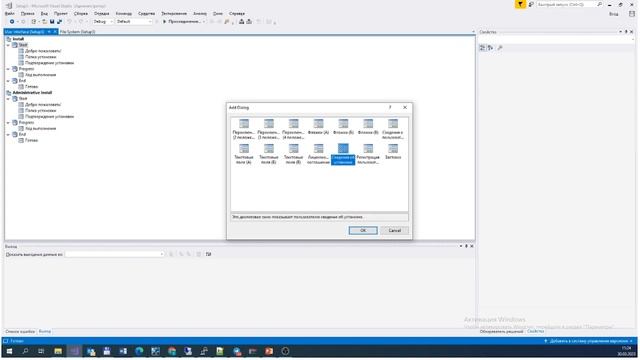This screenshot has height=360, width=640.
Task: Collapse End node under Administrative Install
Action: [8, 134]
